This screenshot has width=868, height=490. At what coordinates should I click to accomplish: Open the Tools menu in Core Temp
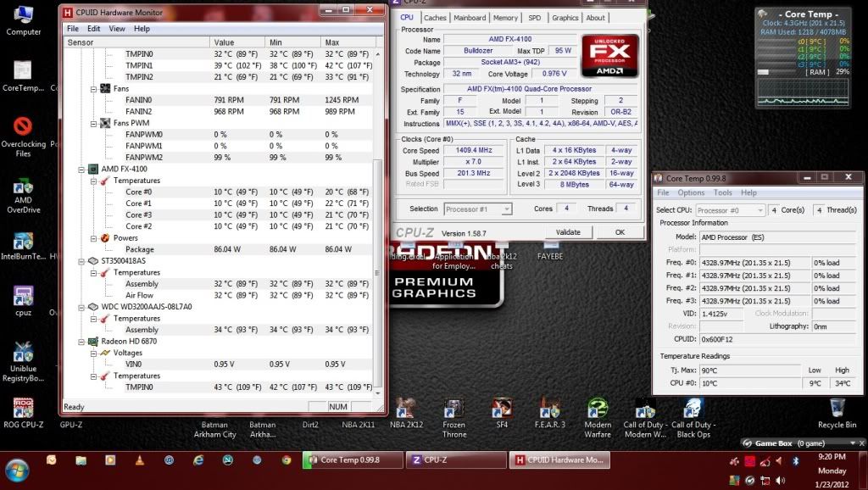pos(722,192)
